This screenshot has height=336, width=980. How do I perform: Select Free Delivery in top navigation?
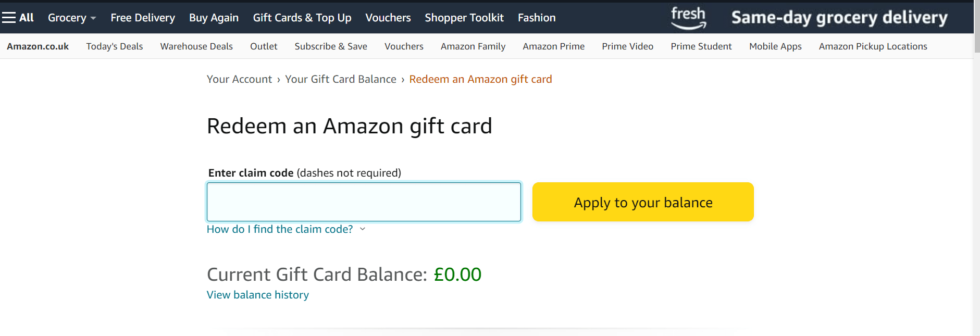coord(143,18)
